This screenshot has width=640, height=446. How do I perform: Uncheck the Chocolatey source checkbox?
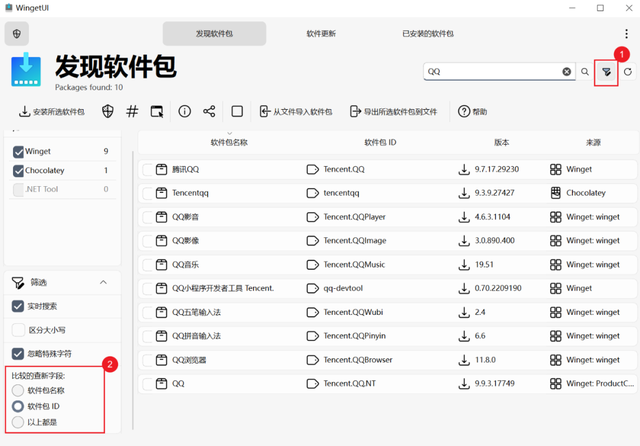pos(18,171)
